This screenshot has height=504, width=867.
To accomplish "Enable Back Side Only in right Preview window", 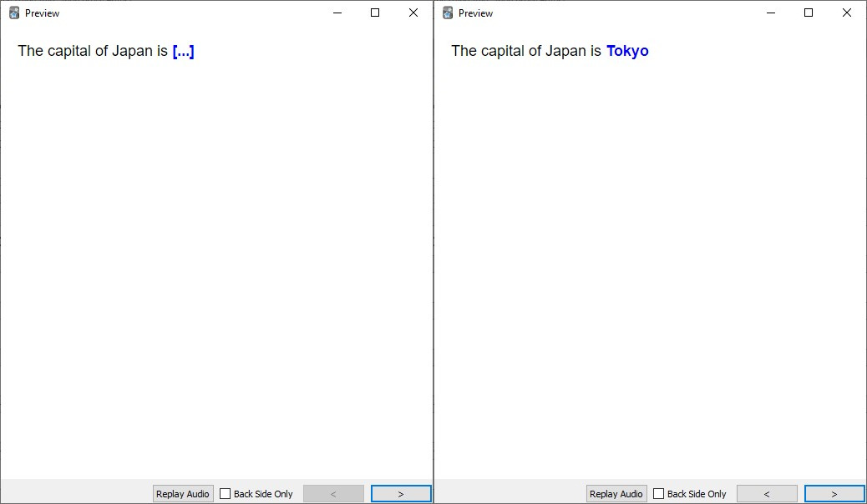I will pyautogui.click(x=658, y=493).
